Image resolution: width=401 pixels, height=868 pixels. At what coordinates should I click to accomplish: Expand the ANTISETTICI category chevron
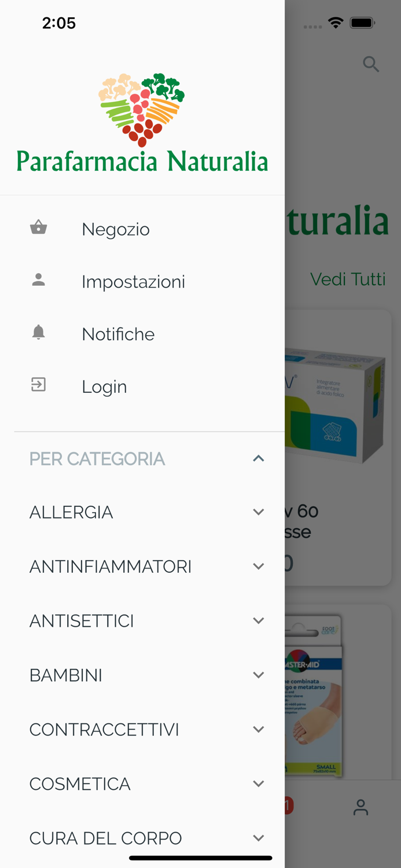[x=258, y=621]
